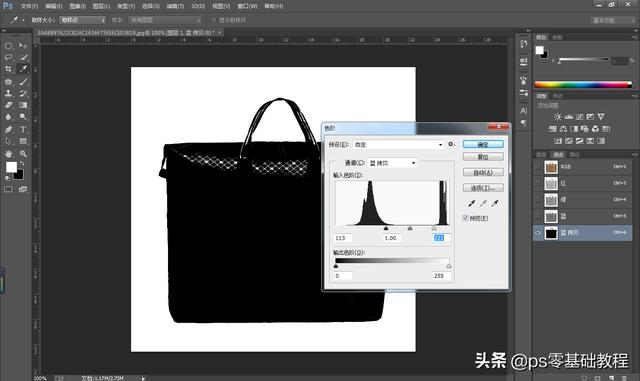Open the collapsed History panel icon

[x=524, y=44]
